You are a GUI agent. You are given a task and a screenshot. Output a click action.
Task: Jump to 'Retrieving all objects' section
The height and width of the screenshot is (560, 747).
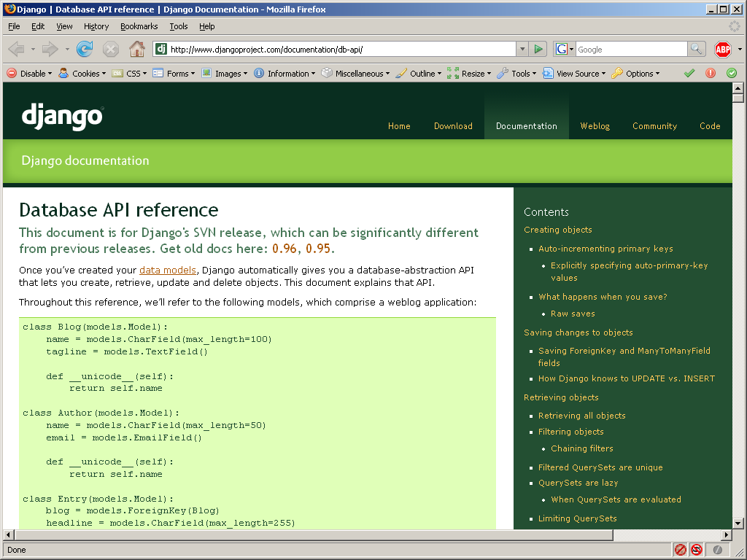coord(581,415)
